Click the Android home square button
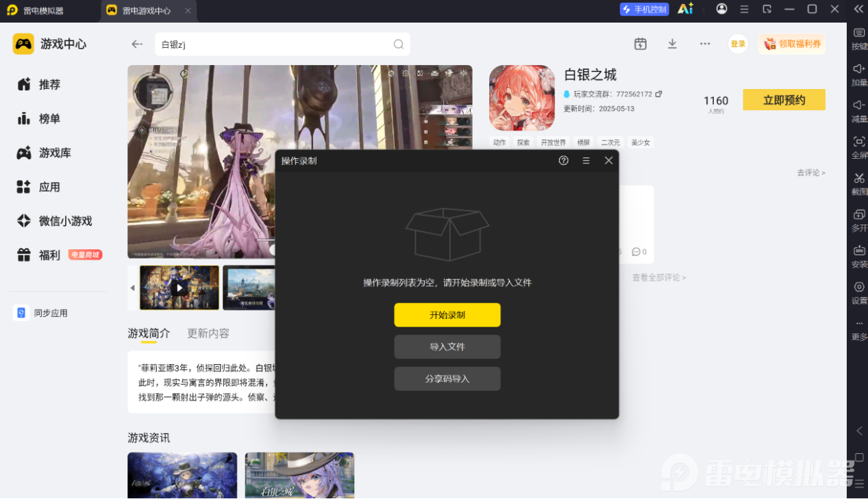This screenshot has width=868, height=499. click(x=859, y=457)
